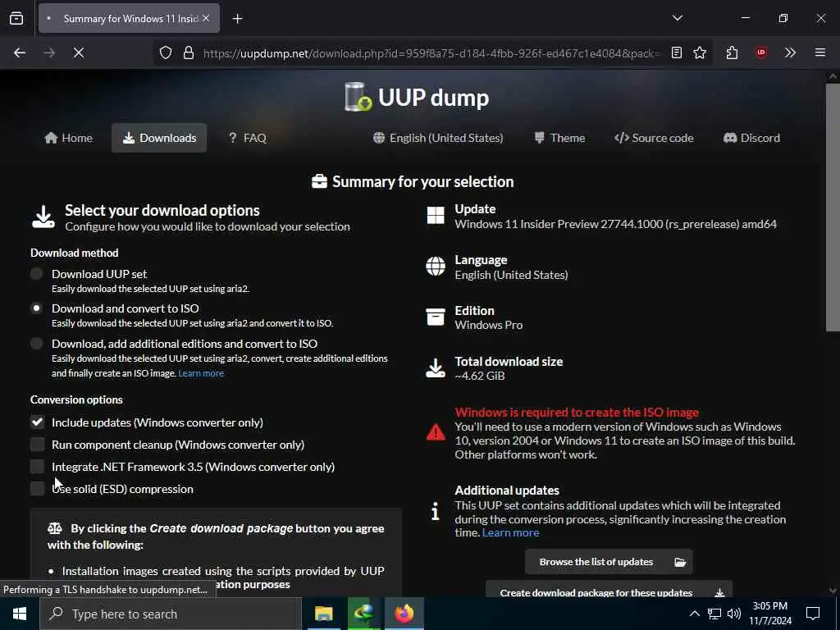The height and width of the screenshot is (630, 840).
Task: Open the tracking protection shield icon
Action: [166, 52]
